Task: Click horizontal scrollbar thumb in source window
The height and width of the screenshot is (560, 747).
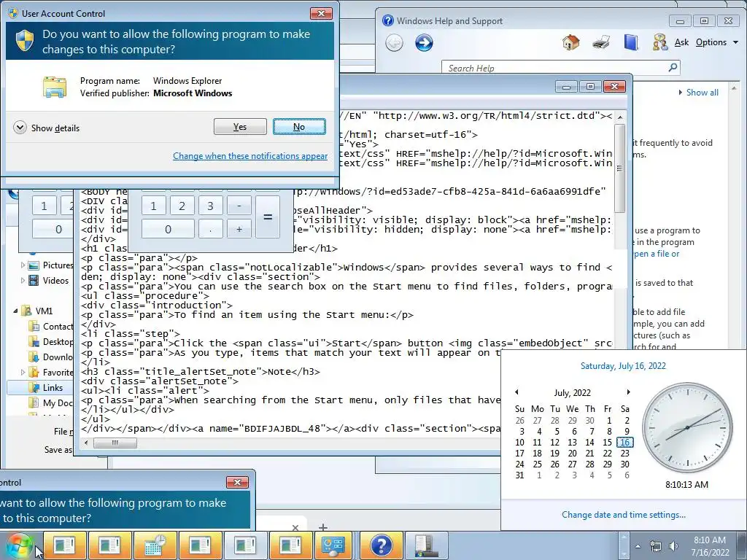Action: pyautogui.click(x=115, y=443)
